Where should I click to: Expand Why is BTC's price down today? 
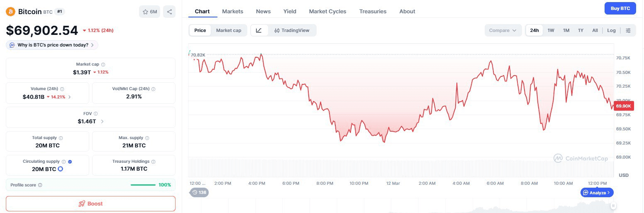point(52,45)
